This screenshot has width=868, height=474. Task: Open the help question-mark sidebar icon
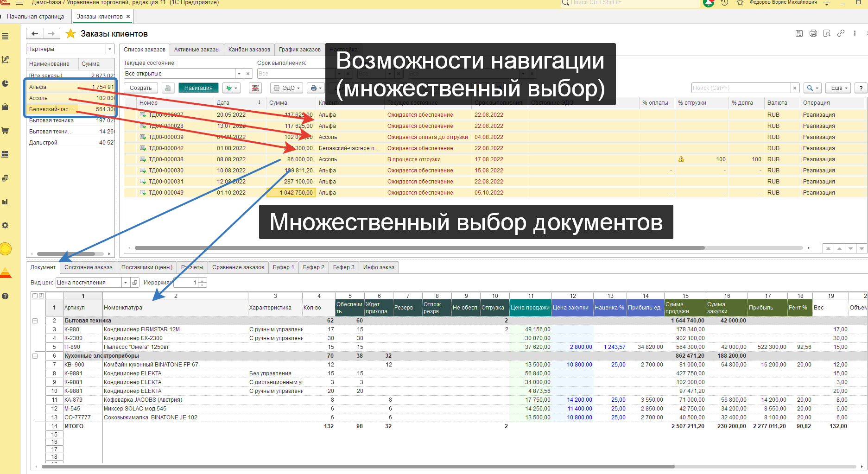tap(5, 296)
